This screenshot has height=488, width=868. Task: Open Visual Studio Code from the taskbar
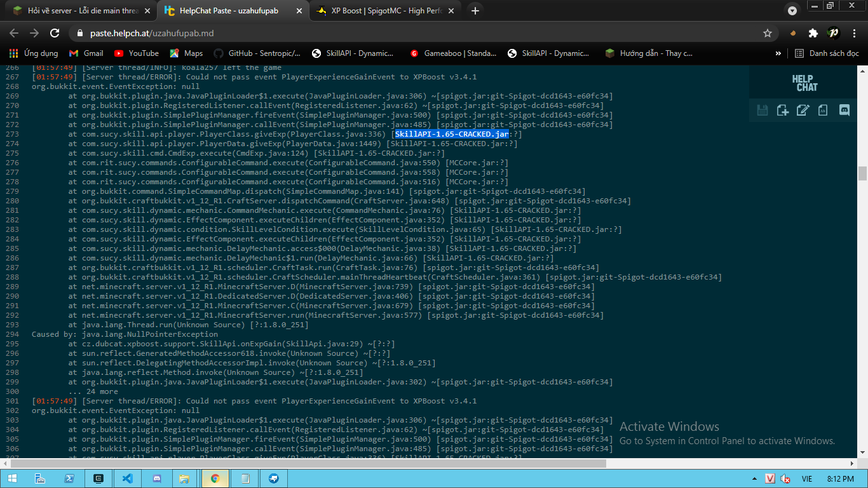point(127,478)
